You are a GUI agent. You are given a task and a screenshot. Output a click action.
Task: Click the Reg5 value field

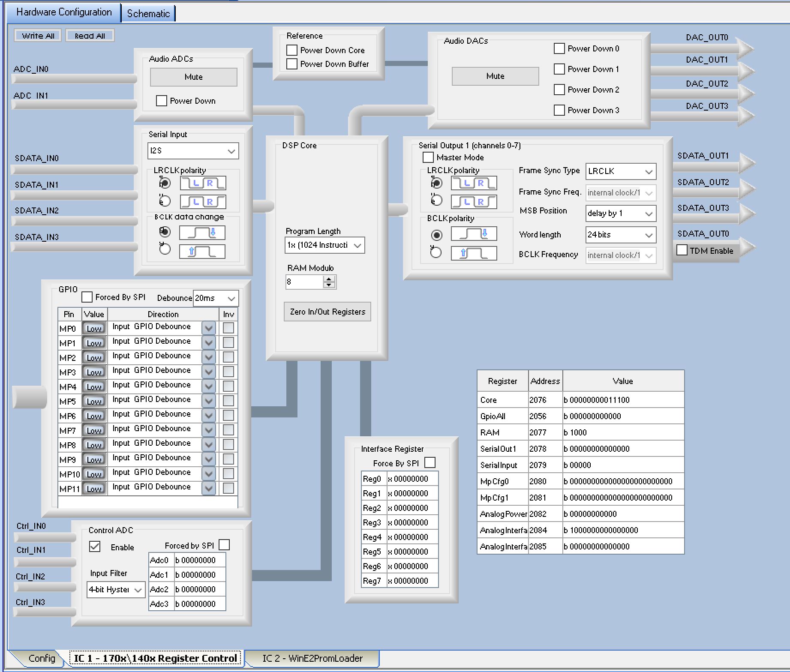(x=412, y=552)
